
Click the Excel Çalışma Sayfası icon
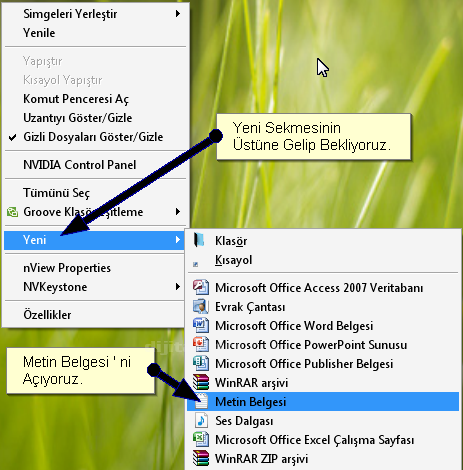(201, 439)
